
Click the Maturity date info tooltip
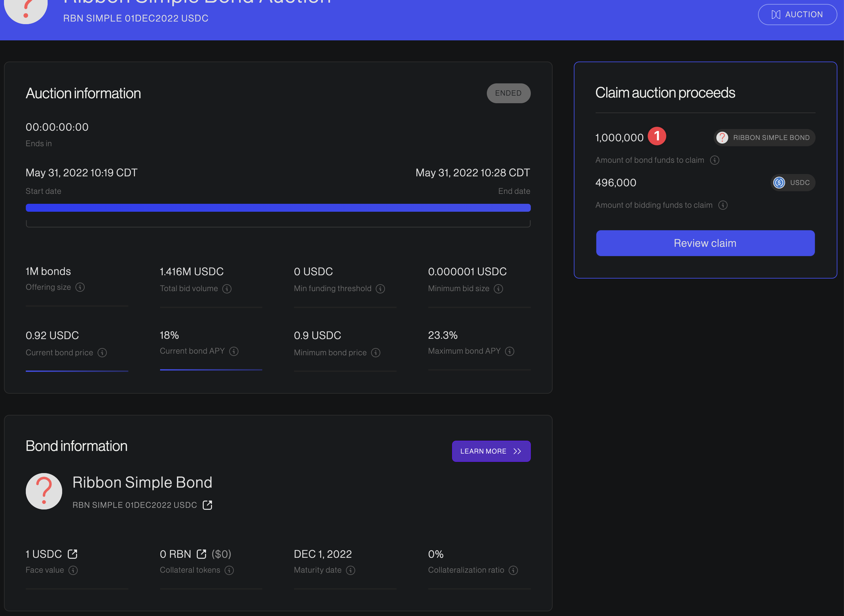(x=351, y=570)
